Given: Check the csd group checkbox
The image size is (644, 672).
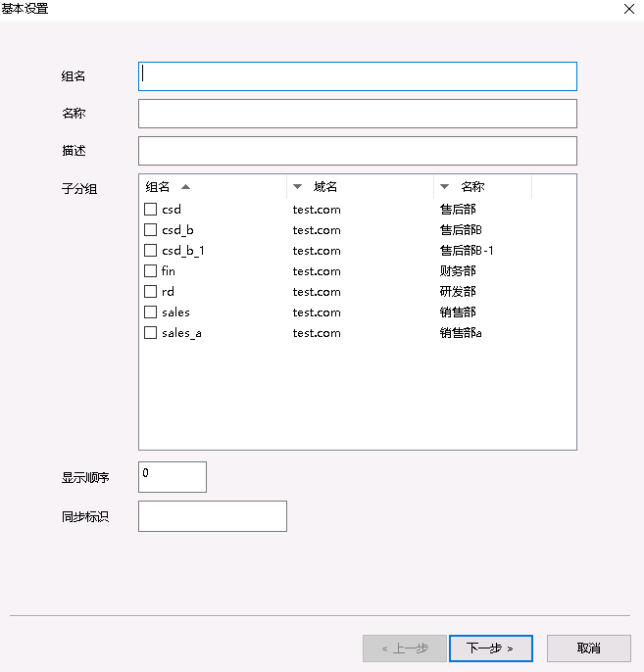Looking at the screenshot, I should coord(151,209).
